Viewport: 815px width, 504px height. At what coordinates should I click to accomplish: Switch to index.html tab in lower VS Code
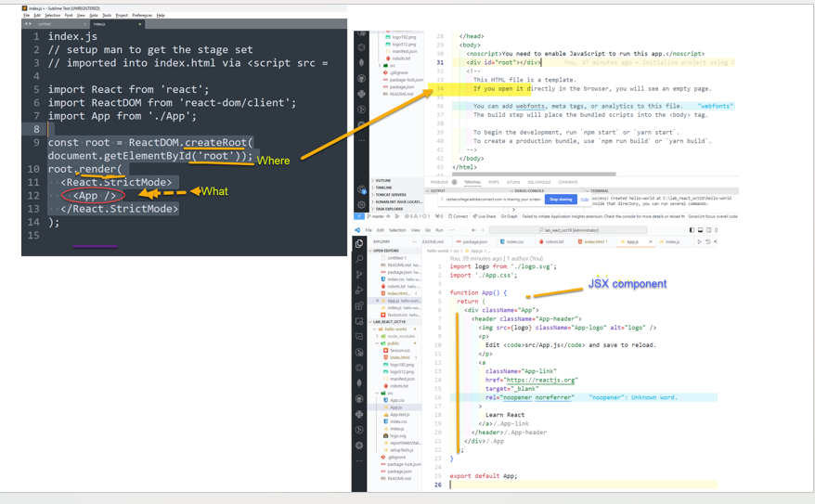[593, 241]
